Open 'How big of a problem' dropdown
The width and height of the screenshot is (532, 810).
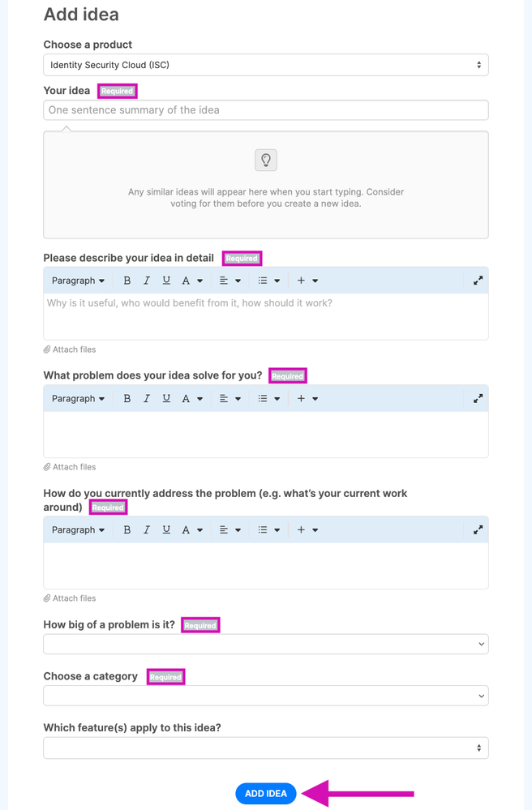pos(265,644)
